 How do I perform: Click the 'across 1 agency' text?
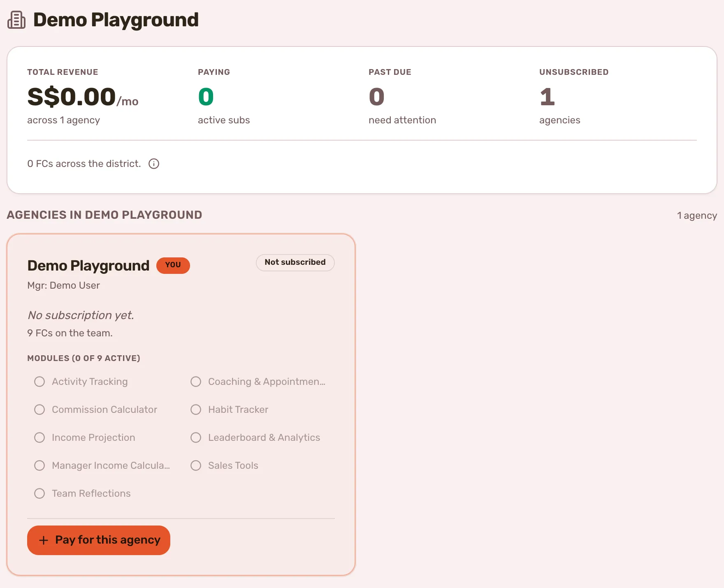tap(64, 120)
